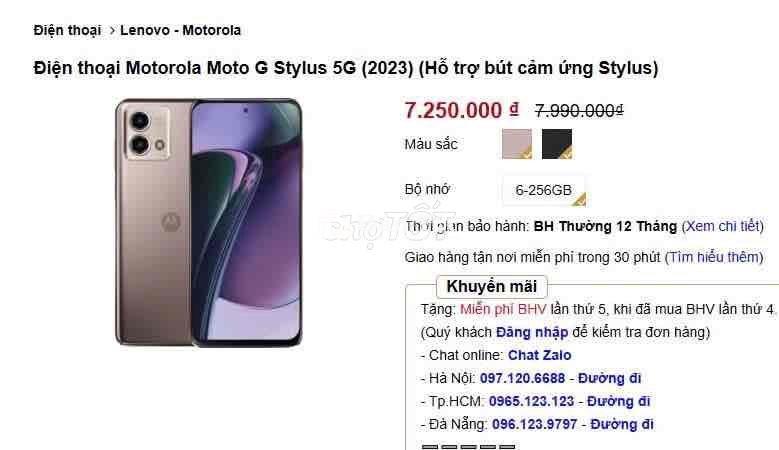Screen dimensions: 779x450
Task: Open Đường đi for Hà Nội
Action: [609, 378]
